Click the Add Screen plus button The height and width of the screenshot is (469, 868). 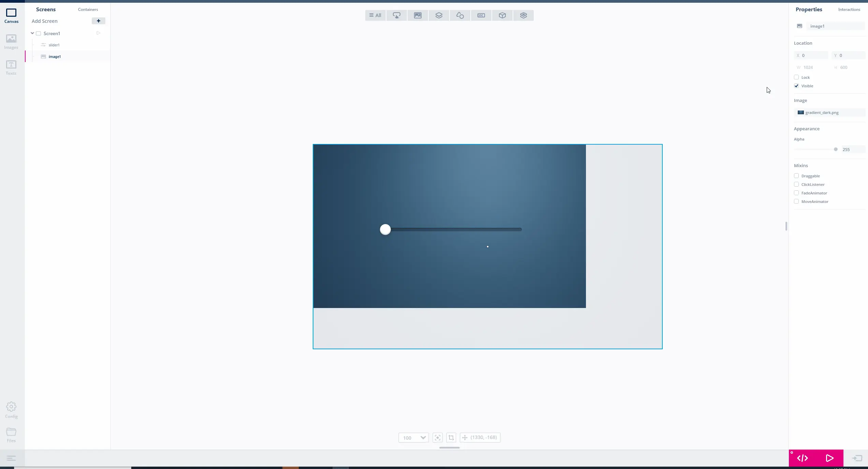coord(98,21)
